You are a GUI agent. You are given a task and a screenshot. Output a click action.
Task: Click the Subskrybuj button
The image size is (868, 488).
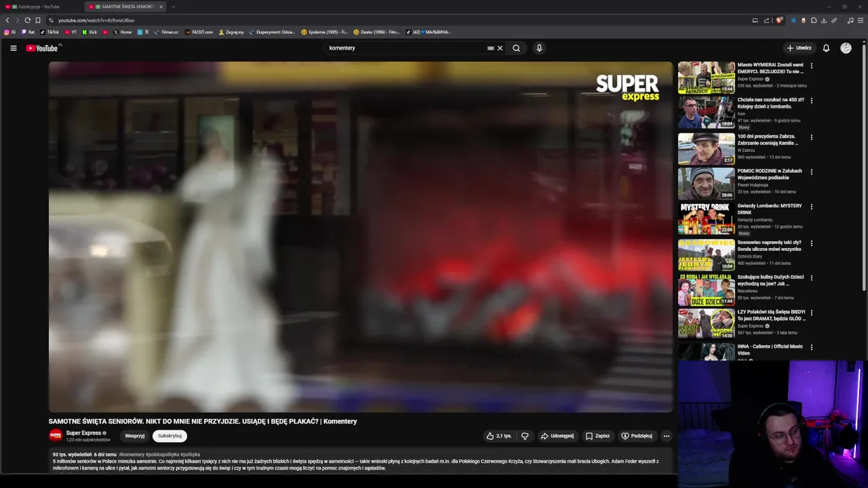point(170,436)
